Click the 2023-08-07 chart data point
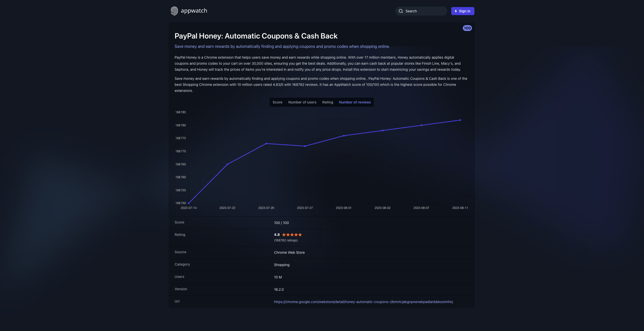The width and height of the screenshot is (644, 331). coord(422,125)
